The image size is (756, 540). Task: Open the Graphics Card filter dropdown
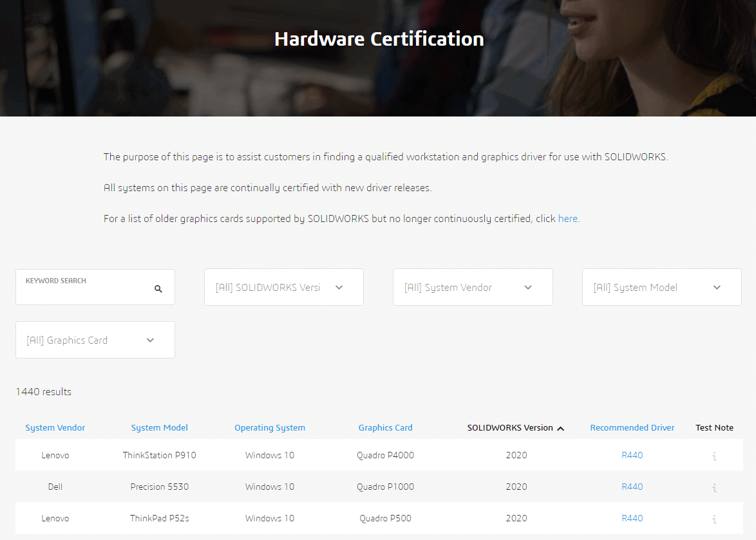(95, 340)
